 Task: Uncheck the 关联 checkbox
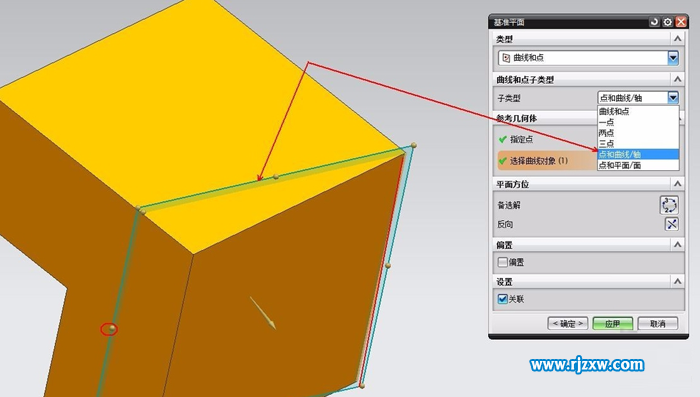tap(503, 299)
